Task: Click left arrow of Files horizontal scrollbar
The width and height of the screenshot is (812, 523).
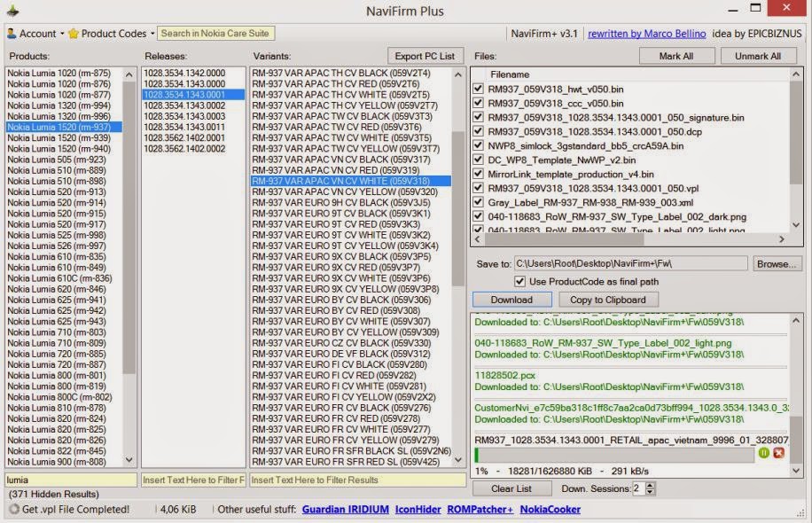Action: point(478,239)
